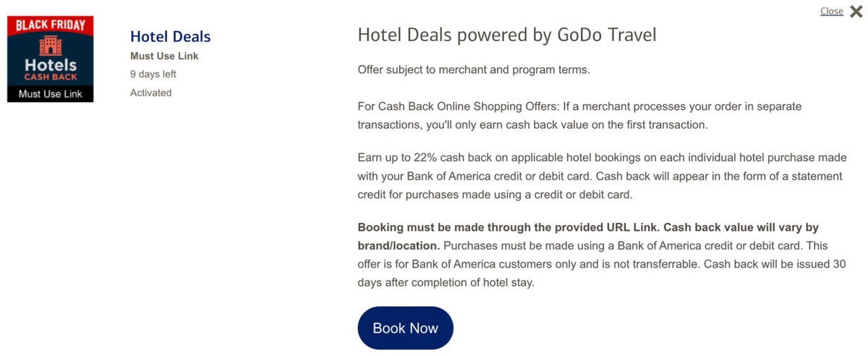
Task: Click the Hotel Deals powered by GoDo Travel heading
Action: coord(507,35)
